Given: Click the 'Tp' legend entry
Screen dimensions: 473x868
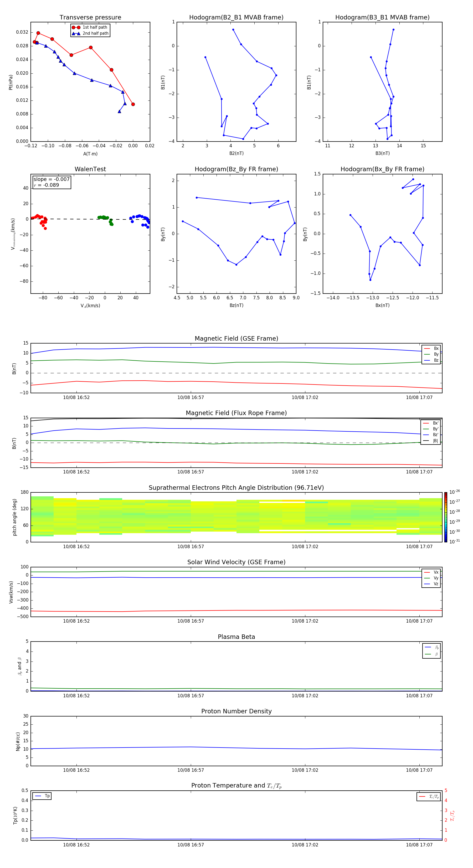Looking at the screenshot, I should [42, 796].
